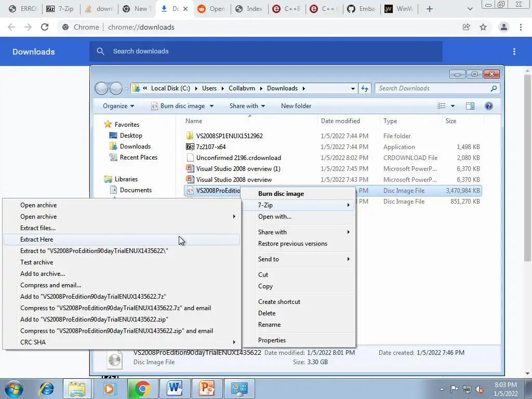The image size is (532, 399).
Task: Click the Users breadcrumb in address bar
Action: pyautogui.click(x=209, y=88)
